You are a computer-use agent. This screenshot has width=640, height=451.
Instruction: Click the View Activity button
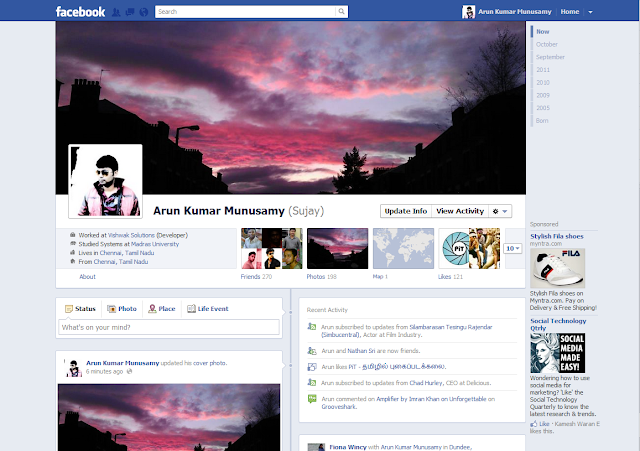460,211
